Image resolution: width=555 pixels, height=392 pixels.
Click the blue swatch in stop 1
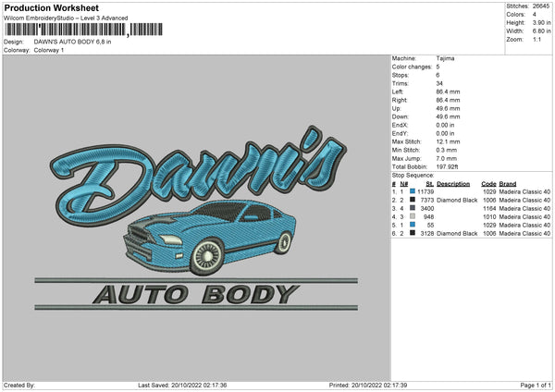click(x=413, y=190)
